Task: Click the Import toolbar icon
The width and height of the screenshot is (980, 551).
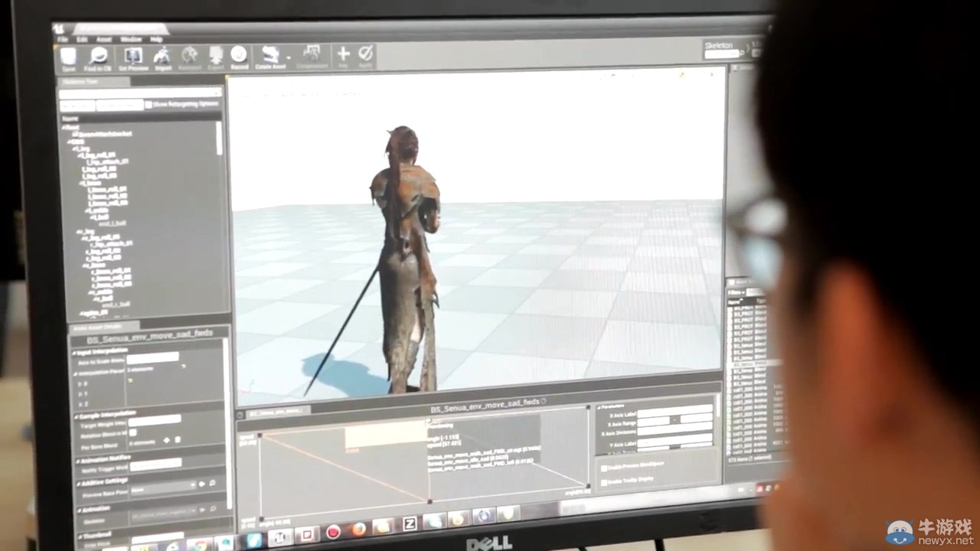Action: (x=163, y=57)
